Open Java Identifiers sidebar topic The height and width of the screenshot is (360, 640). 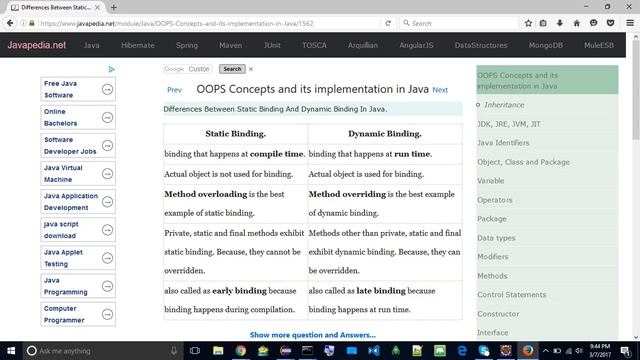503,143
